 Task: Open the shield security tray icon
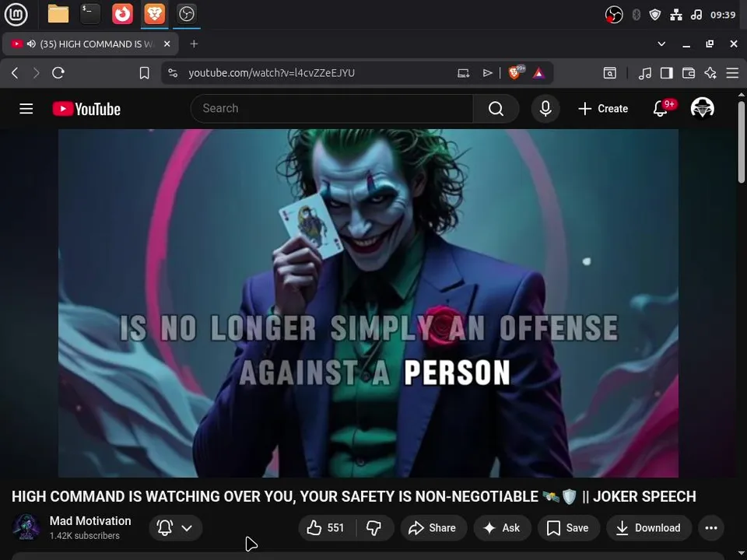click(655, 15)
